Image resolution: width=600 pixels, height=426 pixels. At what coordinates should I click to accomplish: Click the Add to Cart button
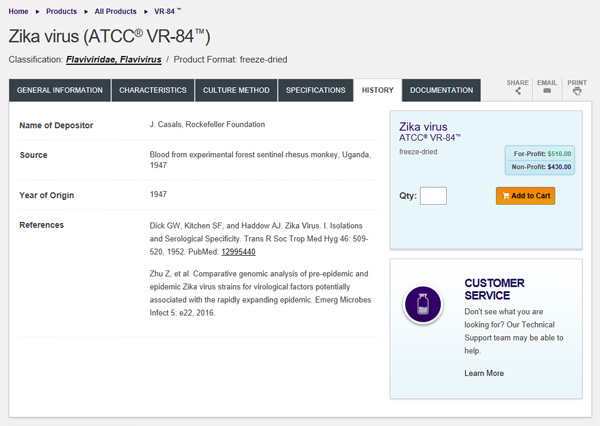coord(525,196)
